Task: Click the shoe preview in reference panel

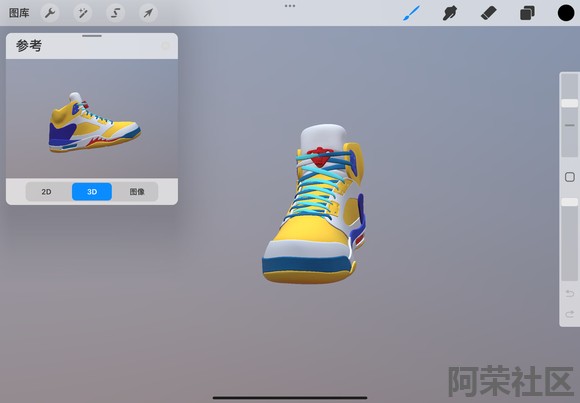Action: [x=95, y=122]
